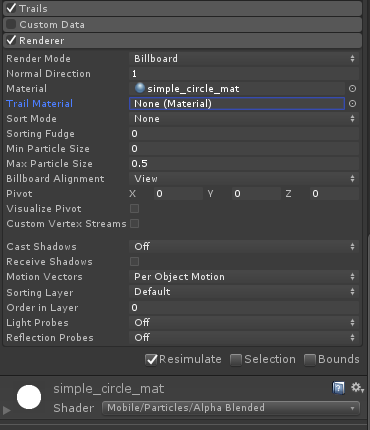Open object picker for Material field

(352, 89)
